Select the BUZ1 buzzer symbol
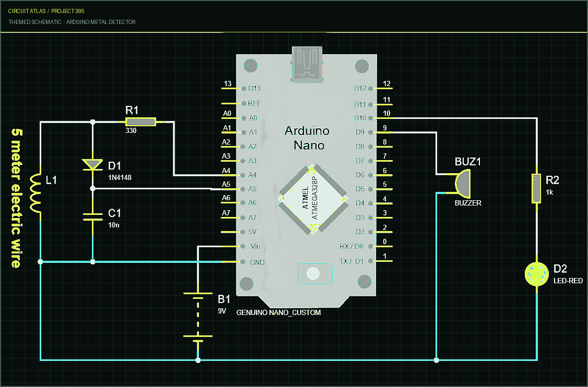The width and height of the screenshot is (588, 387). (x=462, y=184)
